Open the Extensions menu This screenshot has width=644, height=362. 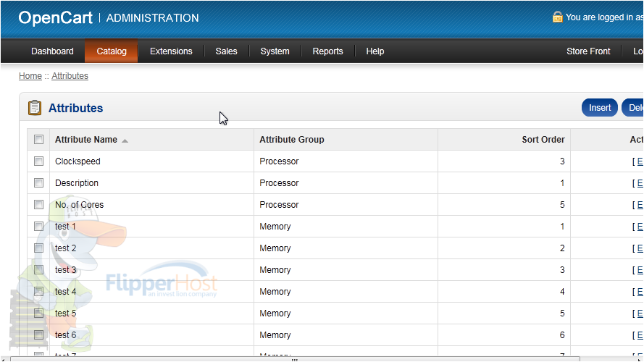171,51
